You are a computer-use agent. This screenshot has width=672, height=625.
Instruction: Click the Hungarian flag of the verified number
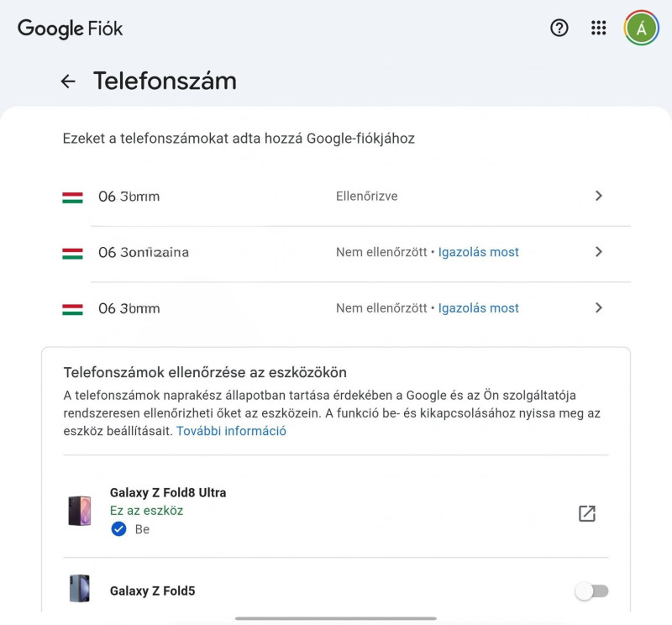click(x=72, y=197)
